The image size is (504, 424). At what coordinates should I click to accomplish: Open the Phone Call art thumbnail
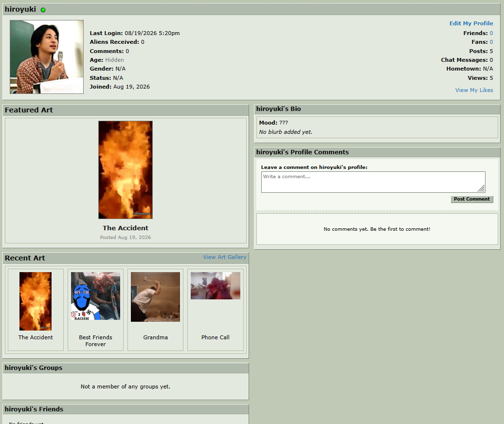point(216,286)
